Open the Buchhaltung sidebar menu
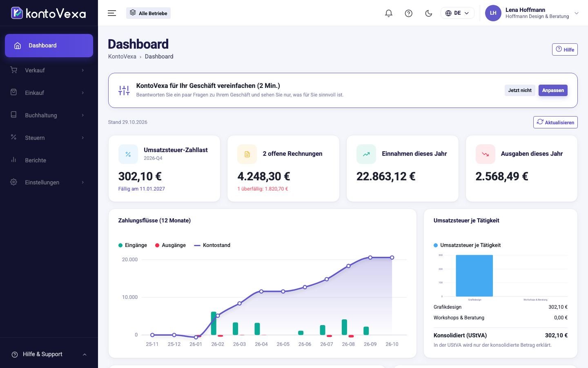The width and height of the screenshot is (588, 368). [x=49, y=115]
